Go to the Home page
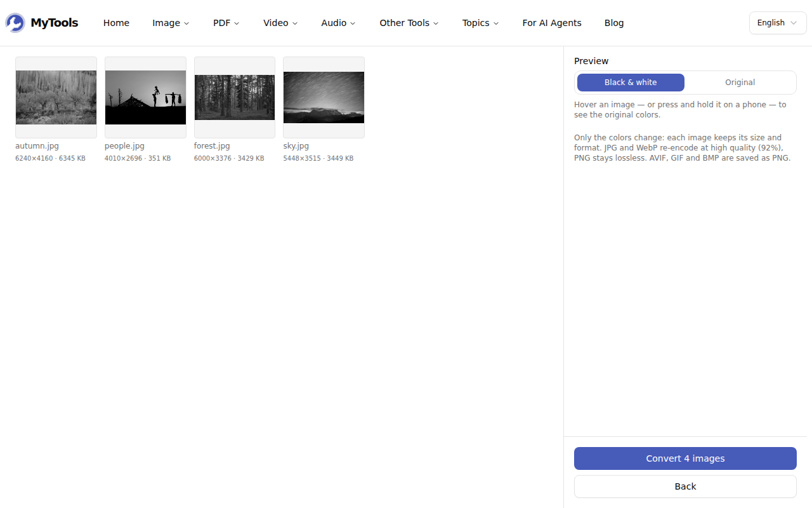The height and width of the screenshot is (508, 812). tap(116, 23)
